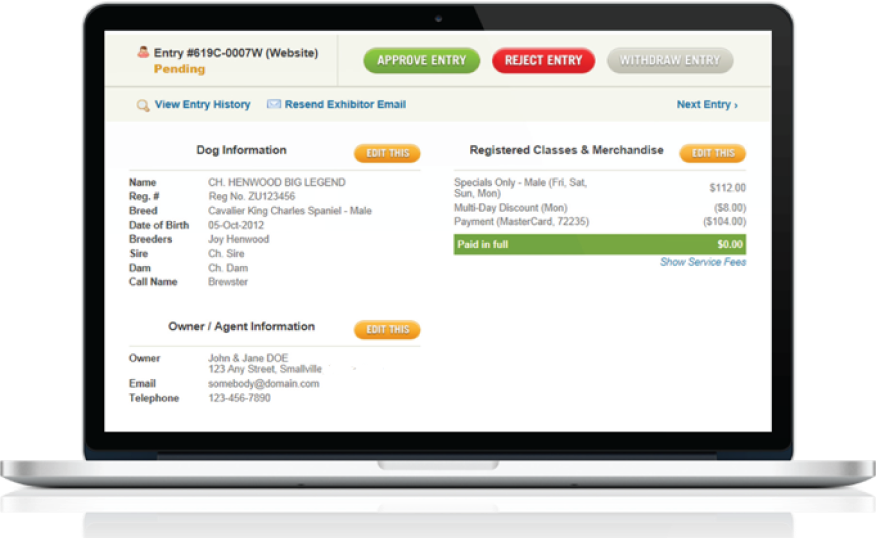
Task: Edit the Owner / Agent Information section
Action: pyautogui.click(x=387, y=330)
